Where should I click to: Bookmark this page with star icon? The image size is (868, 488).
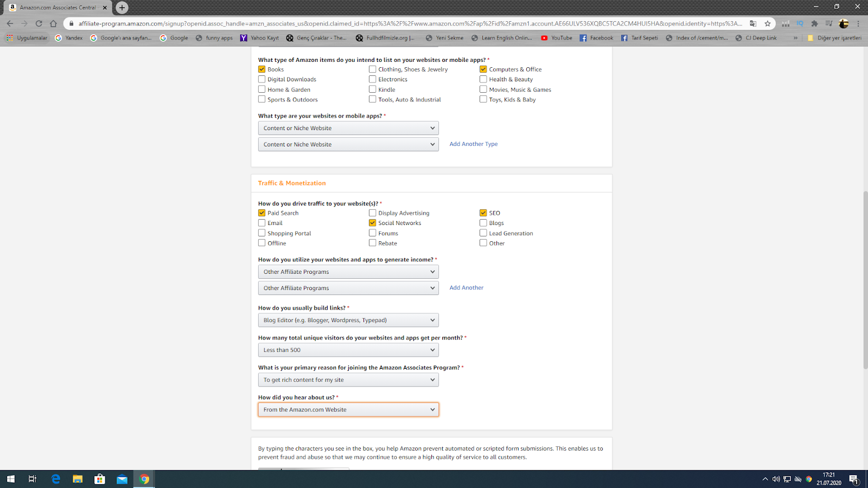[768, 23]
